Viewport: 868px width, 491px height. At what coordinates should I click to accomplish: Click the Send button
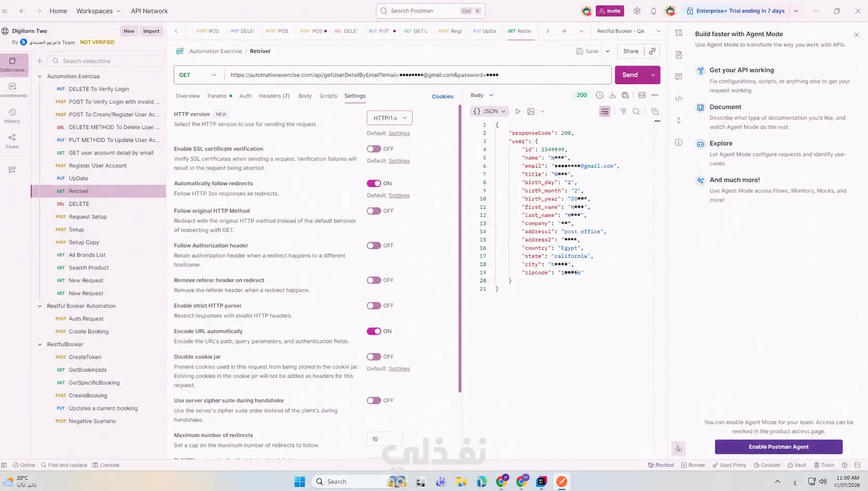pos(630,75)
